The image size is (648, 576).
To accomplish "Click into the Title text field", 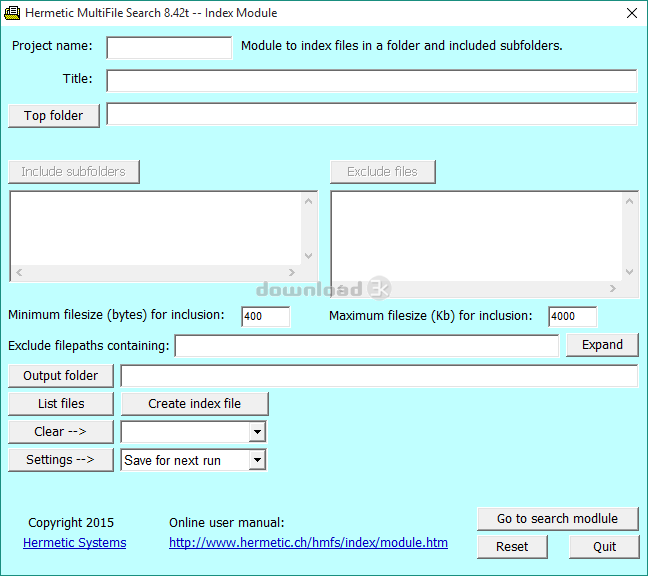I will click(372, 81).
